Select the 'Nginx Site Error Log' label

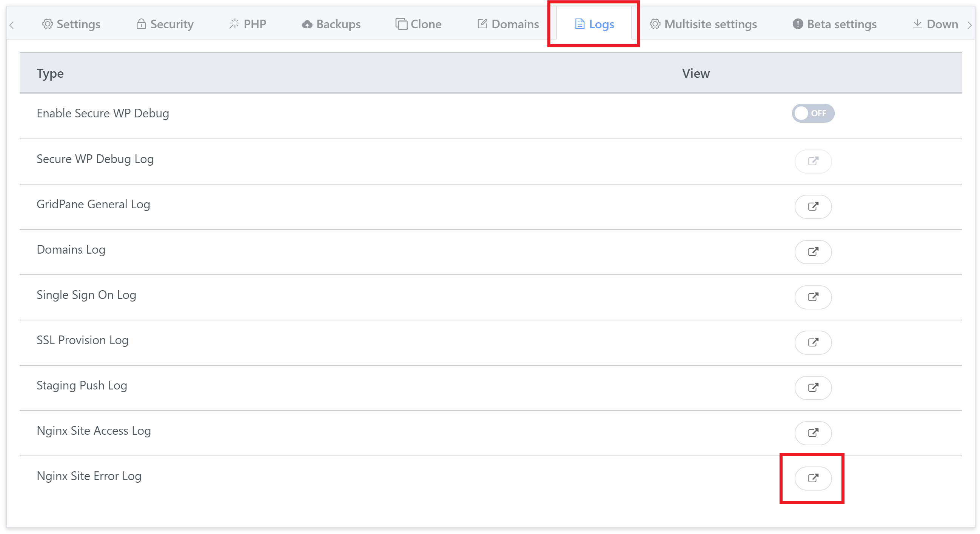pos(89,476)
